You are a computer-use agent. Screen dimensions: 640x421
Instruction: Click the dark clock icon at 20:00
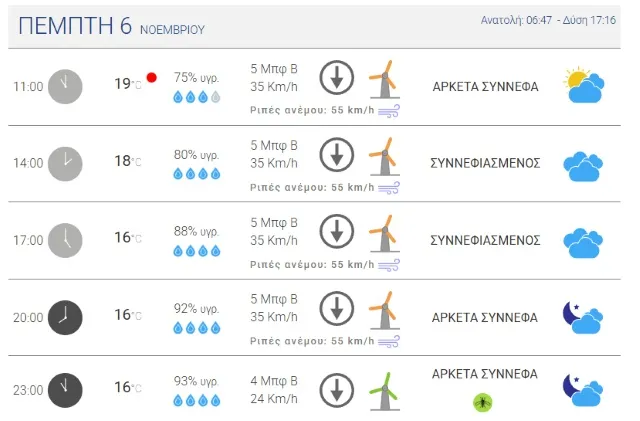click(64, 317)
